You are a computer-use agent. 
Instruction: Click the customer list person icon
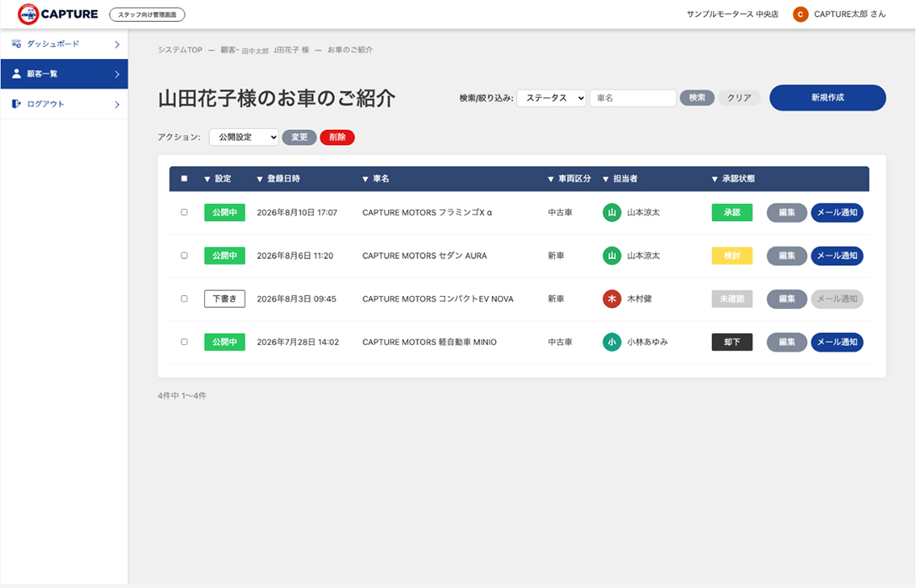16,73
